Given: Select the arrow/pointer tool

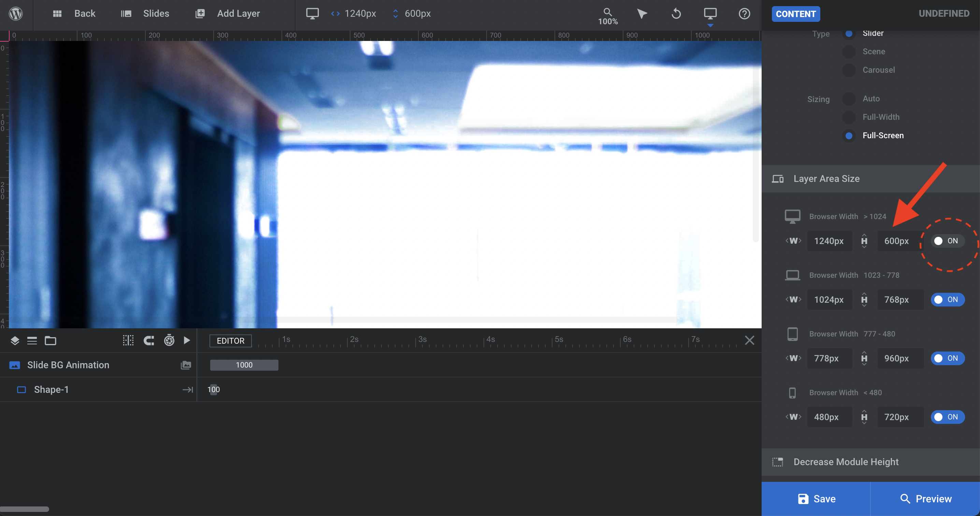Looking at the screenshot, I should 642,13.
